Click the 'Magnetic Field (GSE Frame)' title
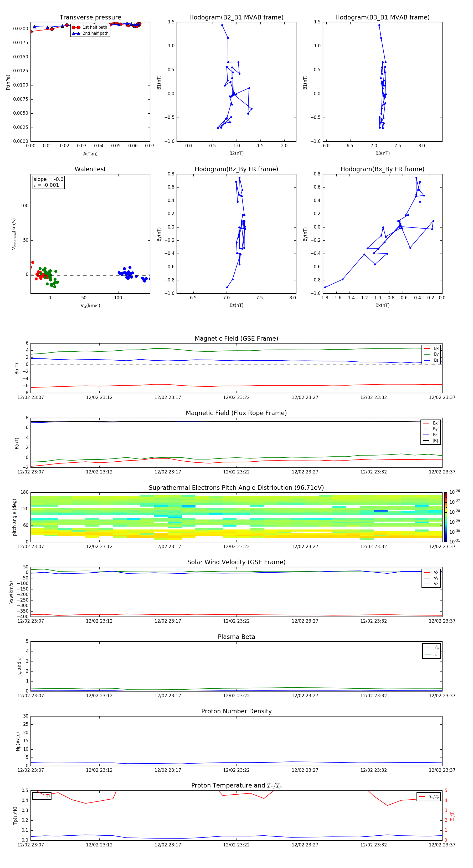Image resolution: width=473 pixels, height=868 pixels. pos(236,339)
